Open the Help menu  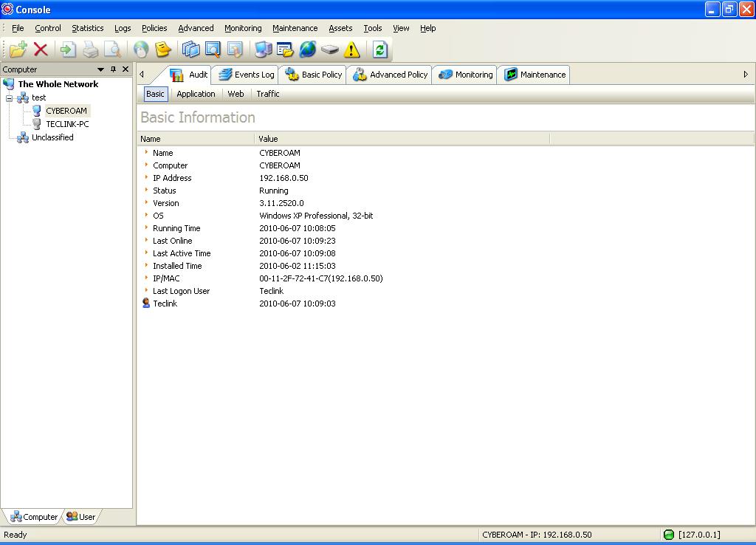[x=427, y=28]
